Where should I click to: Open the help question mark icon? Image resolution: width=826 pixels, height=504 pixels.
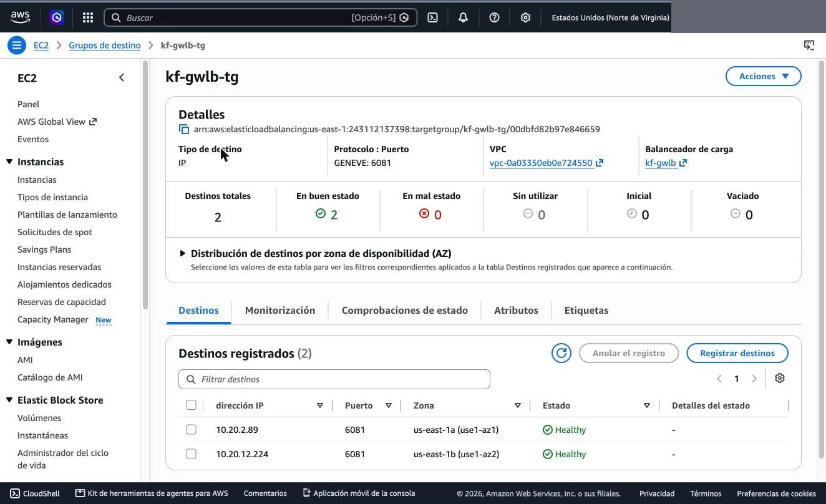point(494,17)
